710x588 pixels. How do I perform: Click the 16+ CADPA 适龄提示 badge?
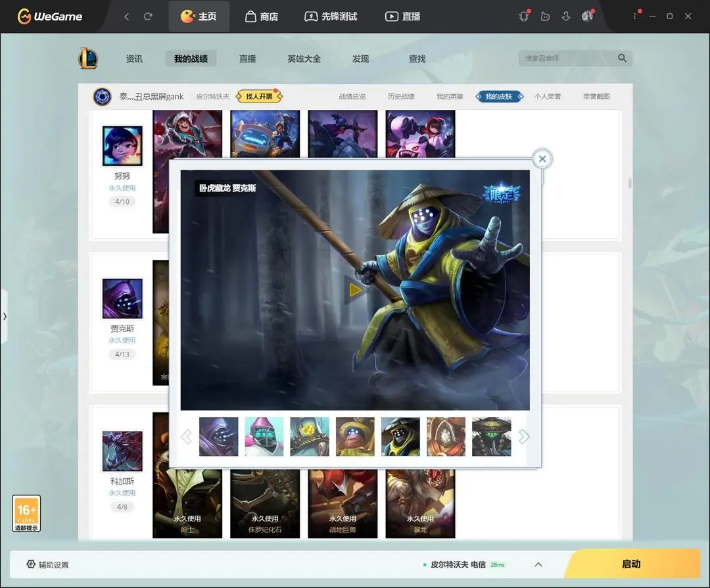point(26,513)
